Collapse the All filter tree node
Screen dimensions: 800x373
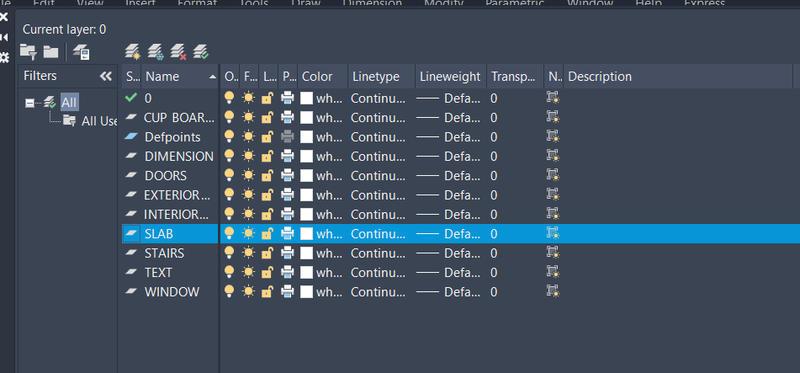pos(30,103)
